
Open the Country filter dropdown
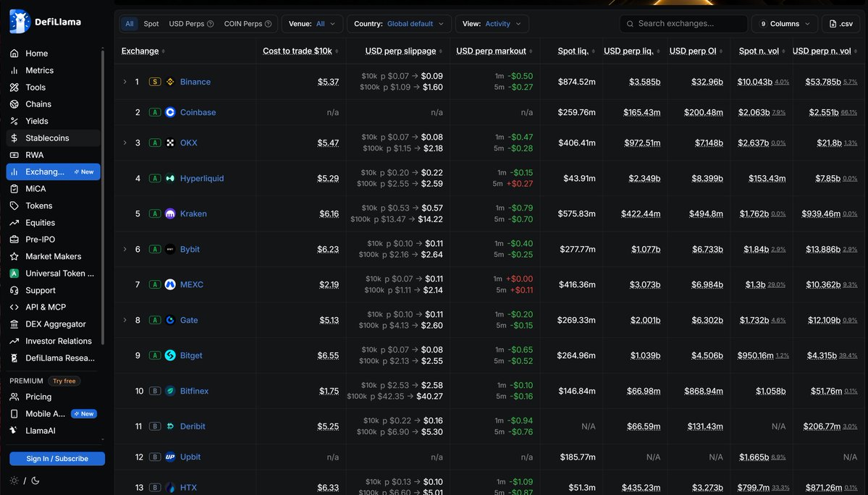(399, 24)
